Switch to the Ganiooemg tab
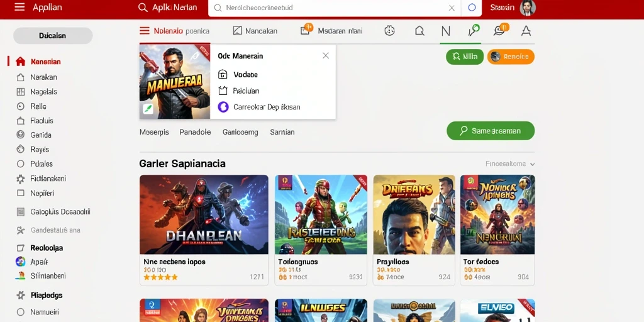The image size is (644, 322). coord(240,132)
